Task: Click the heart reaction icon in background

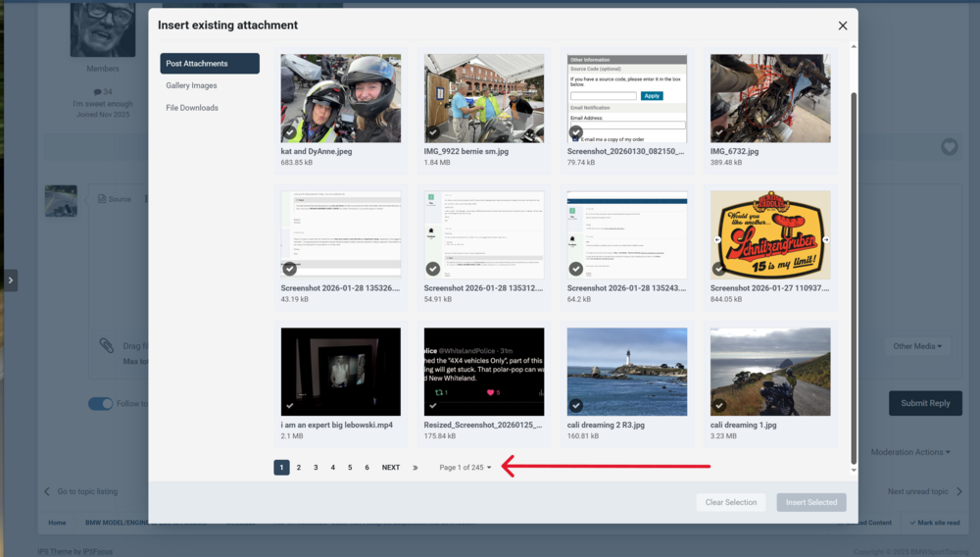Action: coord(950,147)
